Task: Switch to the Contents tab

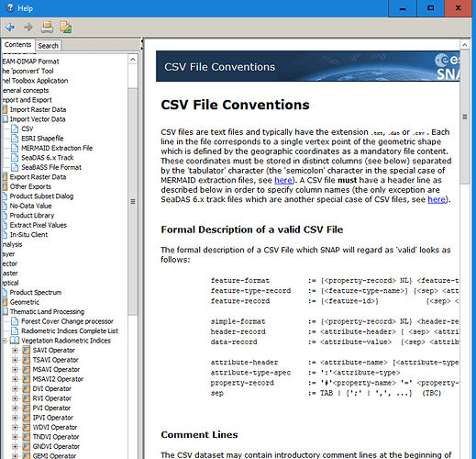Action: coord(17,45)
